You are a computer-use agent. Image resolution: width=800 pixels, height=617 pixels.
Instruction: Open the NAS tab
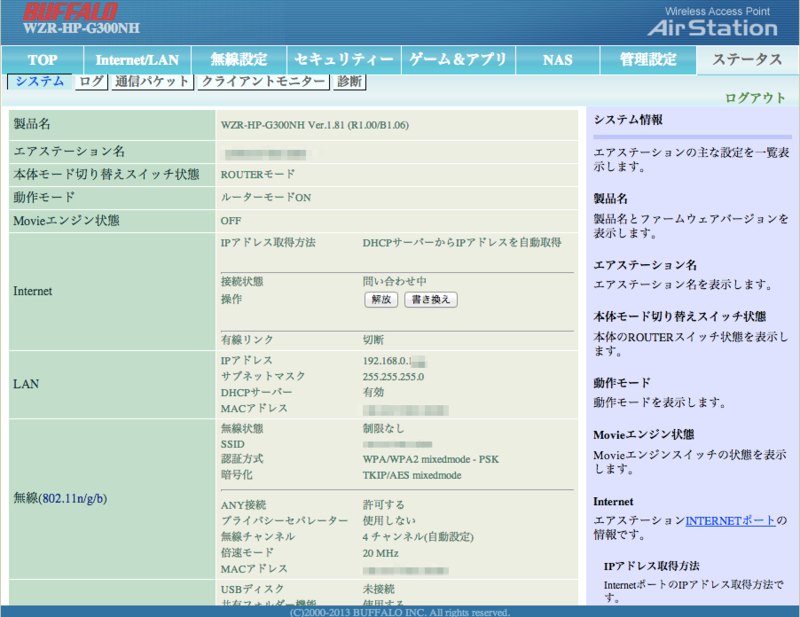click(558, 60)
